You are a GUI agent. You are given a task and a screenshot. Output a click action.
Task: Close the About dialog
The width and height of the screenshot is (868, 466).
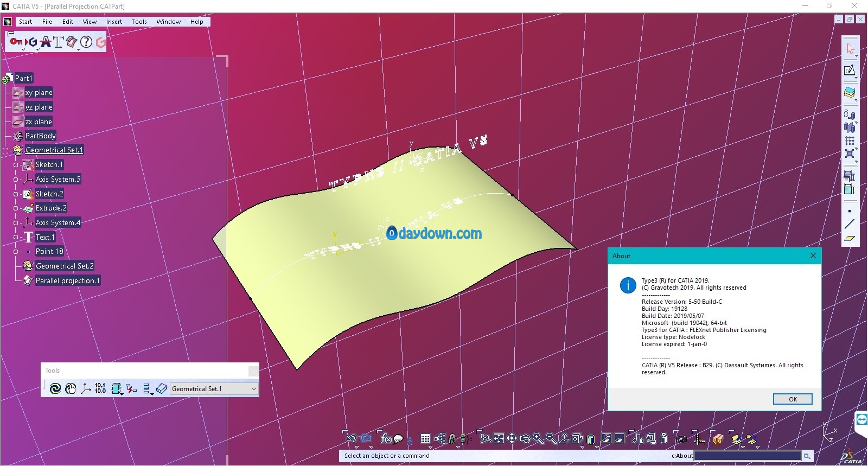[813, 256]
